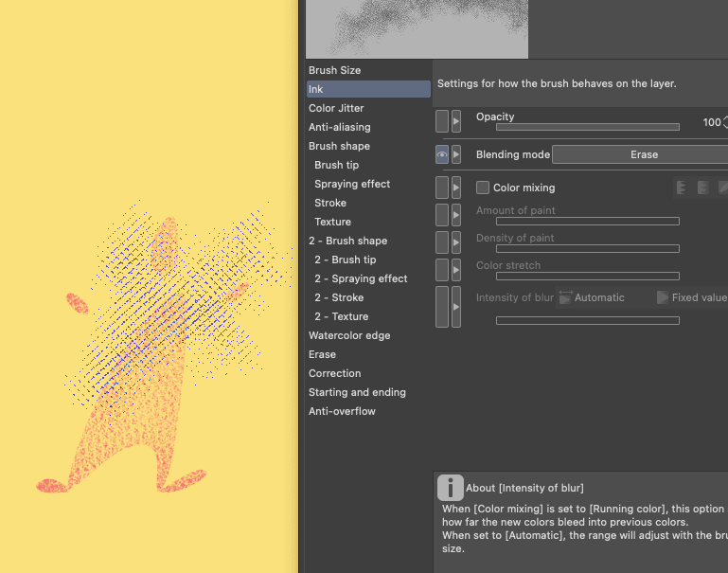Select the Ink category
The width and height of the screenshot is (728, 573).
pyautogui.click(x=368, y=89)
